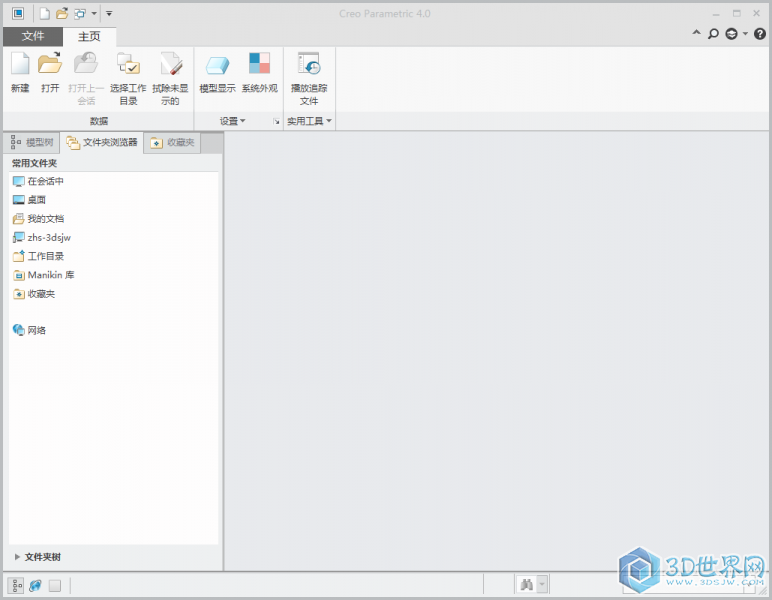The image size is (772, 600).
Task: Open the 文件 (File) menu tab
Action: tap(33, 36)
